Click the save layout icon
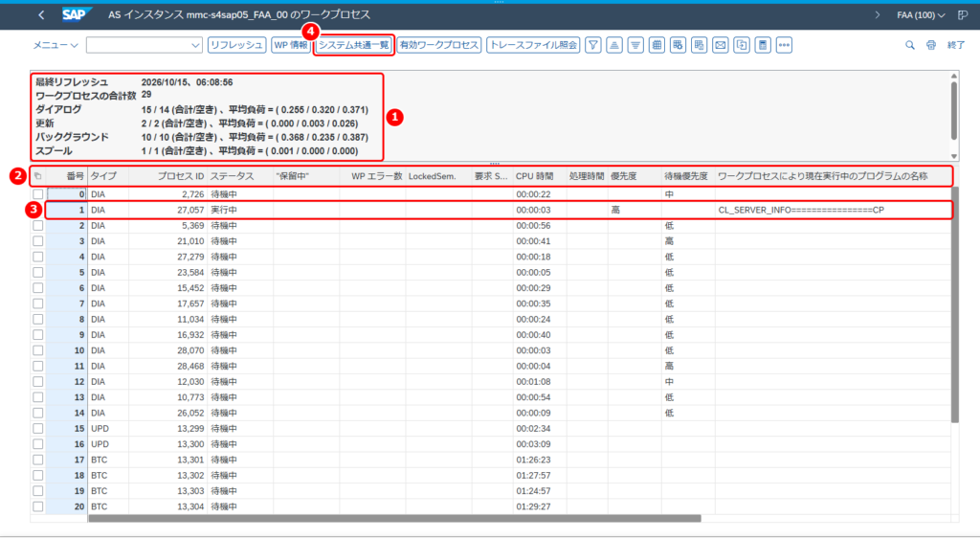 point(700,45)
